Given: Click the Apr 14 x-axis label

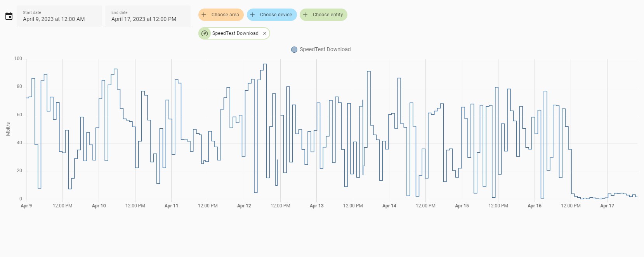Looking at the screenshot, I should (x=389, y=206).
